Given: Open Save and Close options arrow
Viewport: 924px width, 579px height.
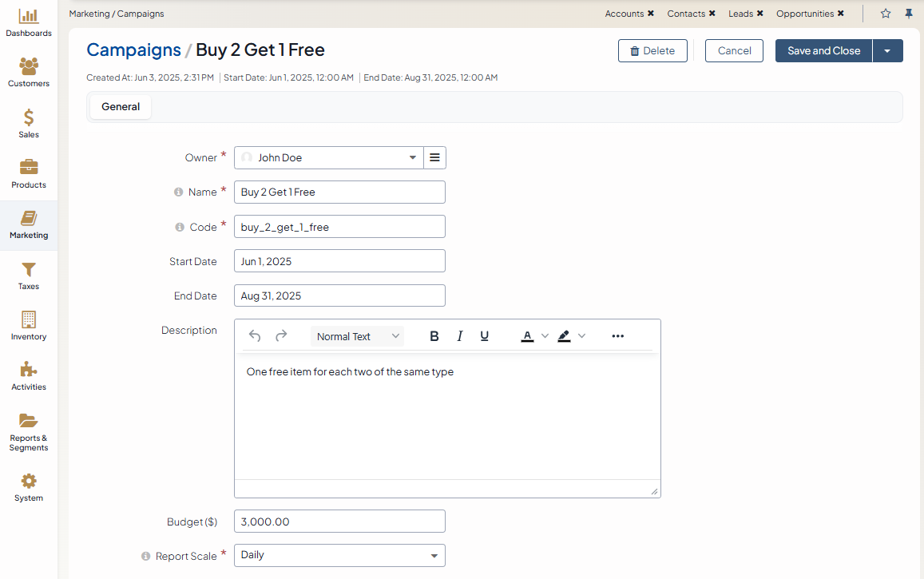Looking at the screenshot, I should coord(887,51).
